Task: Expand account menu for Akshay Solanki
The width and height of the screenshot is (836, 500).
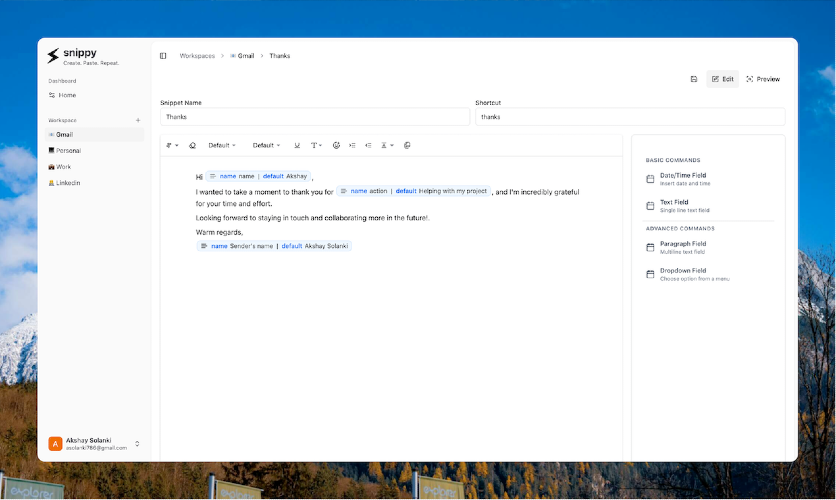Action: point(137,444)
